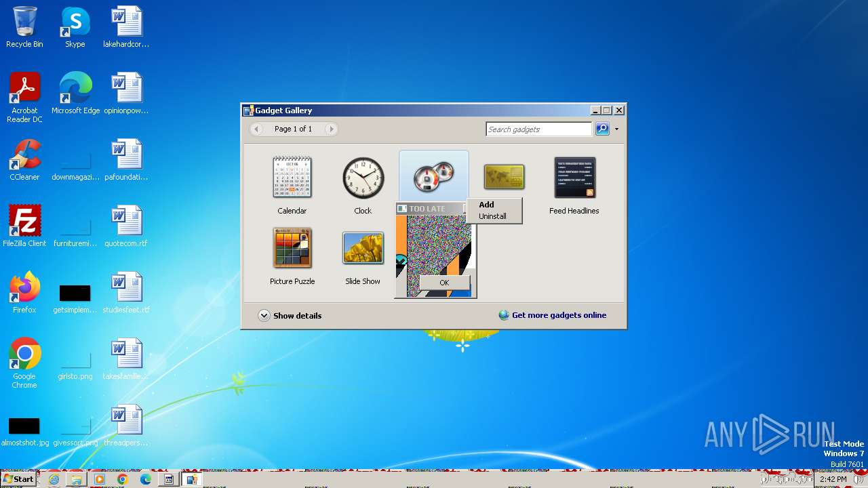This screenshot has width=868, height=488.
Task: Select girlsto.png on the desktop
Action: [75, 359]
